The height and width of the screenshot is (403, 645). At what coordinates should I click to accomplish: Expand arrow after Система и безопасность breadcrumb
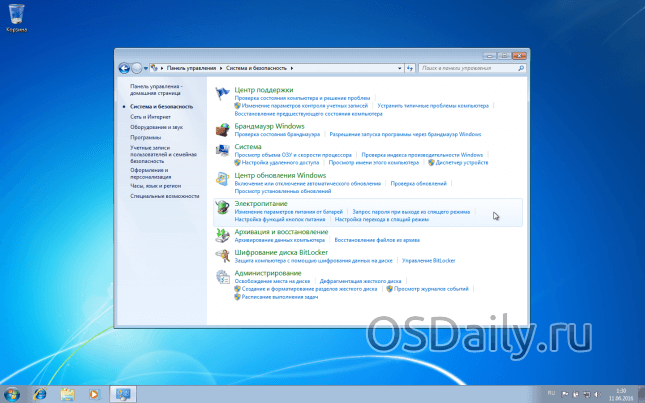(x=292, y=68)
